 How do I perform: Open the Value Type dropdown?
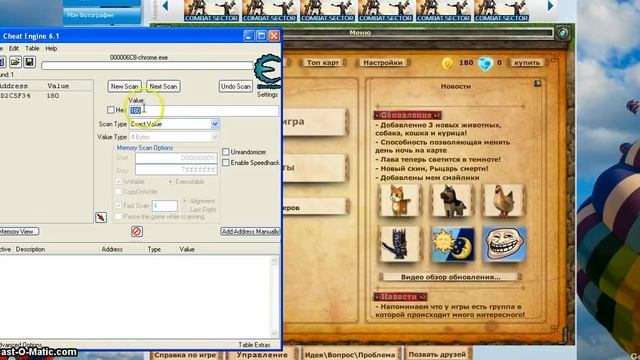pyautogui.click(x=175, y=137)
